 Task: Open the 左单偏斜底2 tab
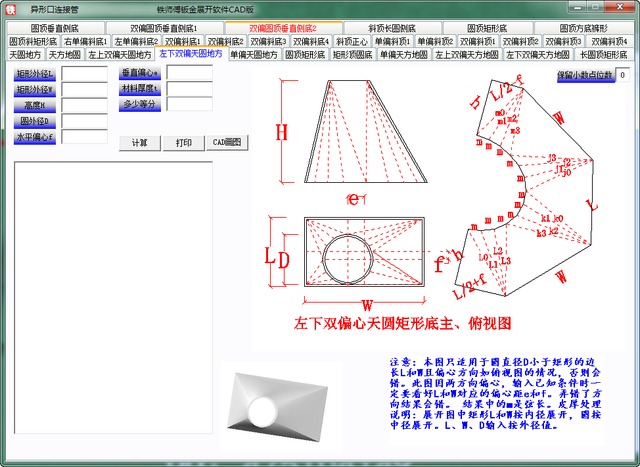click(136, 42)
